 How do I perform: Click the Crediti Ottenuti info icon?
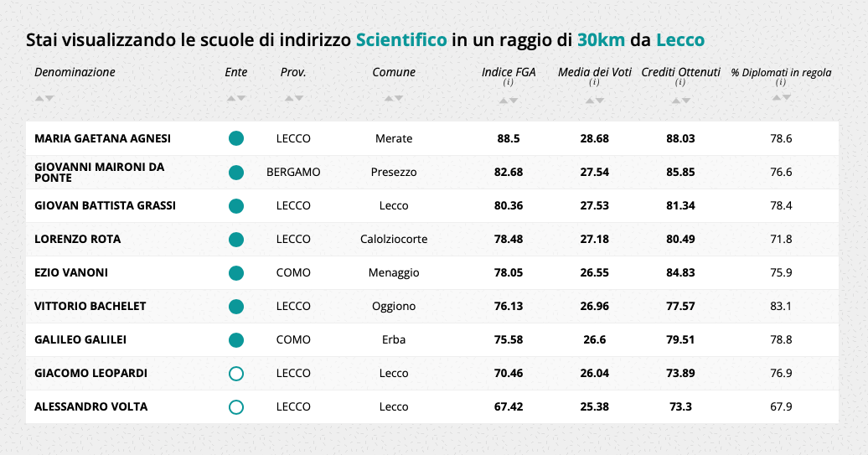680,83
